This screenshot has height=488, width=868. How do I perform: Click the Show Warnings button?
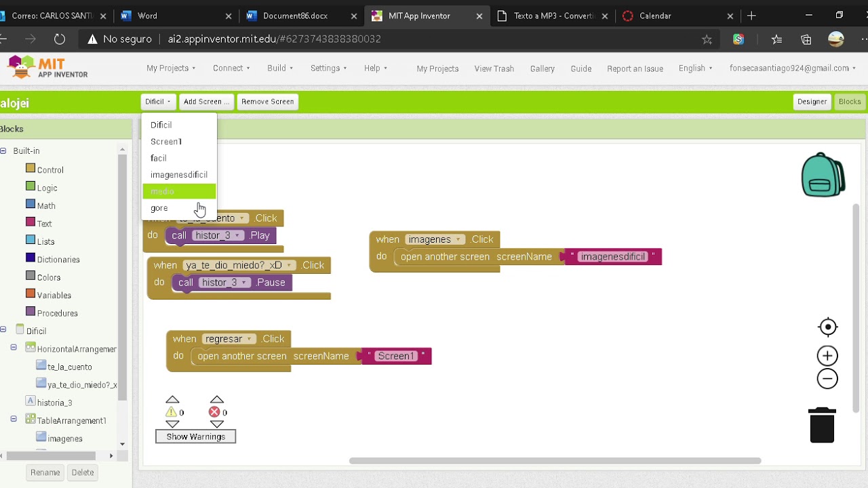[x=195, y=436]
